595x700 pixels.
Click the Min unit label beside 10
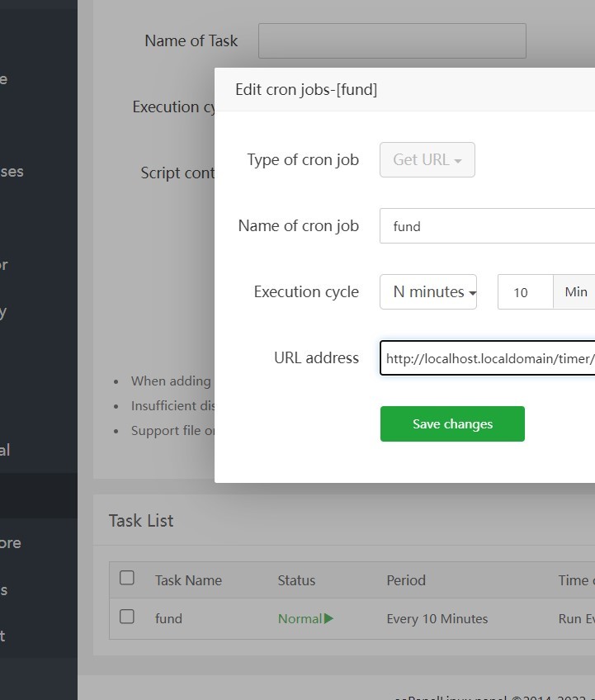pos(575,292)
